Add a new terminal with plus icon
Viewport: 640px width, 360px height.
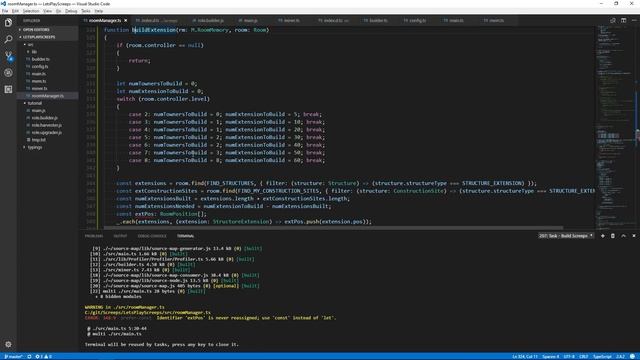(602, 236)
